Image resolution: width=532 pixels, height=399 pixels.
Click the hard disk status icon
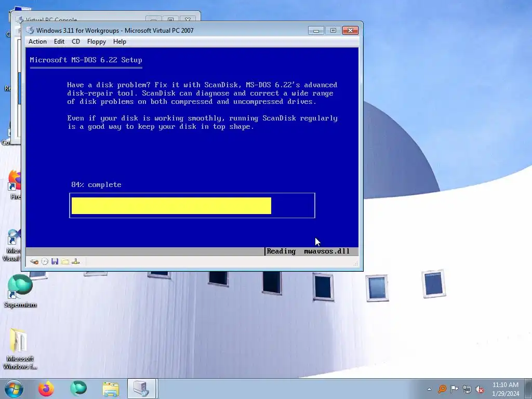(34, 262)
